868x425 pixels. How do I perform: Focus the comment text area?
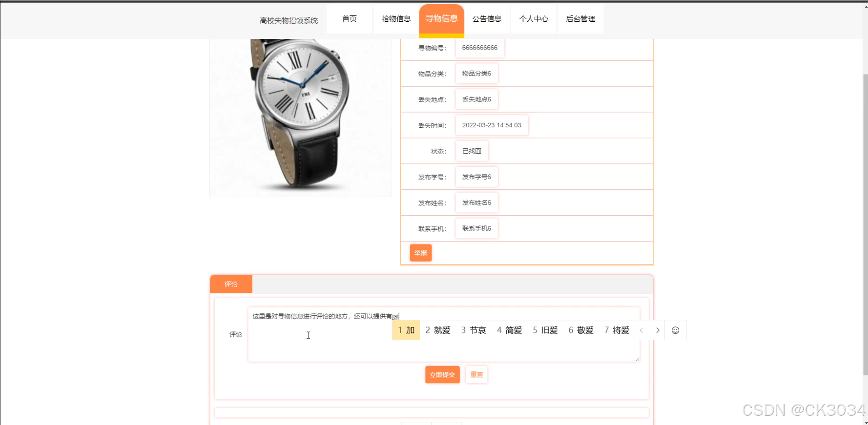[x=443, y=334]
